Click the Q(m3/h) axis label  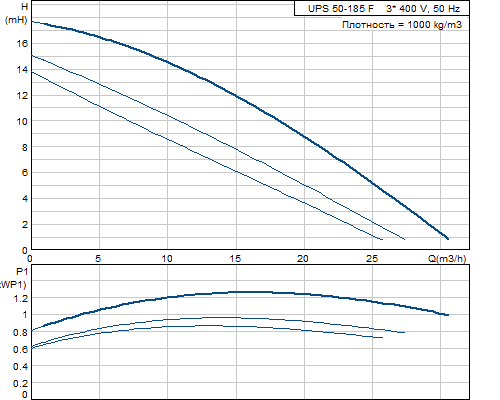click(x=447, y=258)
